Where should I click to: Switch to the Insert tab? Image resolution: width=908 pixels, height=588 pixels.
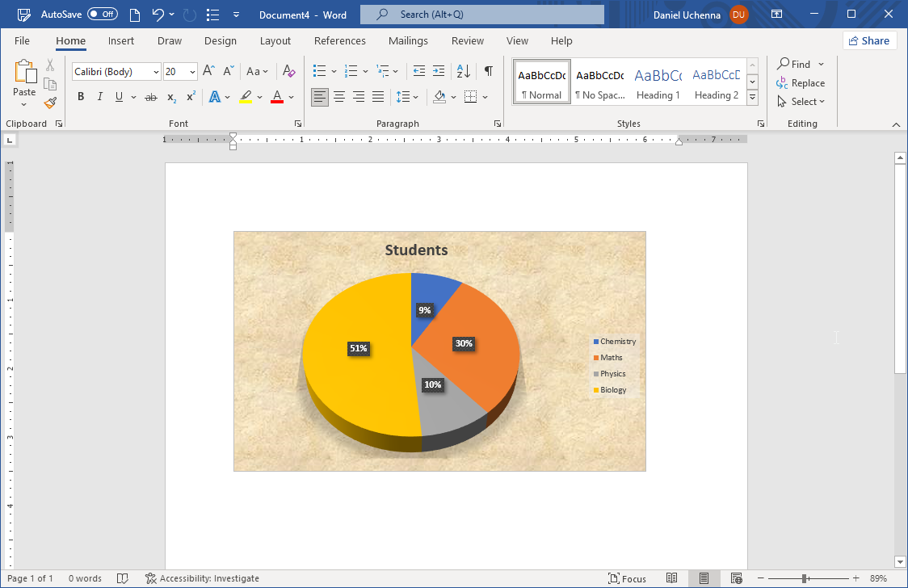121,40
